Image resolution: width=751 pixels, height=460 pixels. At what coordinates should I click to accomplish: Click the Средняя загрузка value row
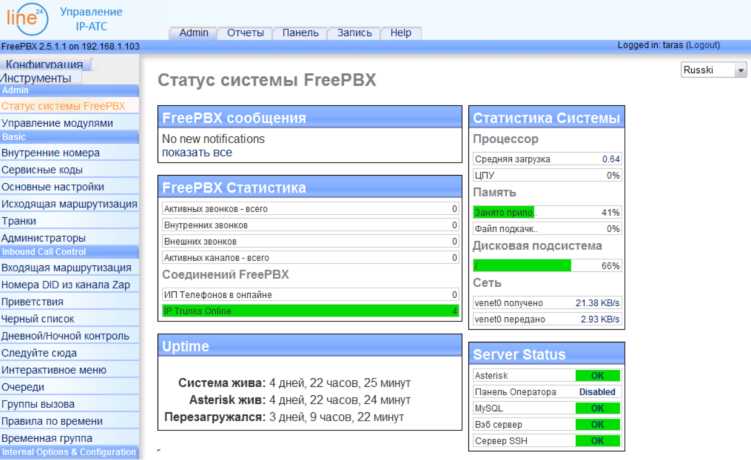[547, 159]
